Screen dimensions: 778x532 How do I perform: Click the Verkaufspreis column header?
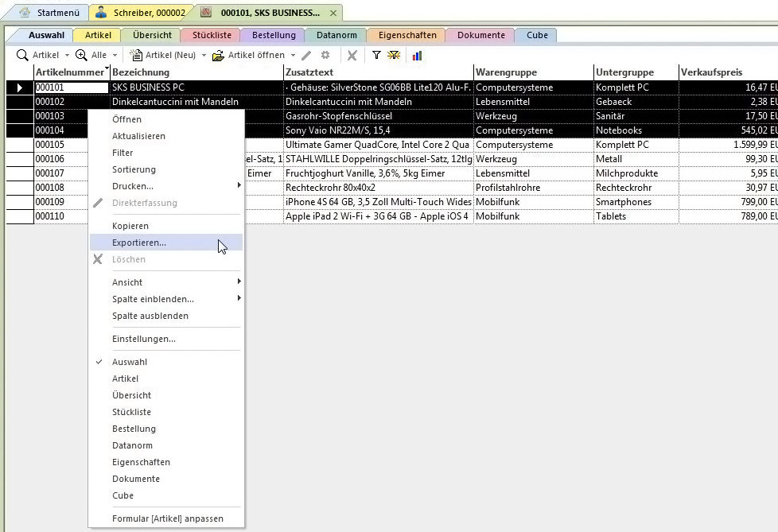pyautogui.click(x=728, y=72)
